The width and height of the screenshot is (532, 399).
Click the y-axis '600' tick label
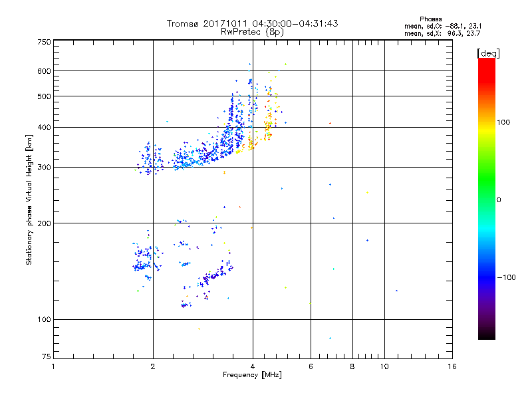pyautogui.click(x=44, y=71)
